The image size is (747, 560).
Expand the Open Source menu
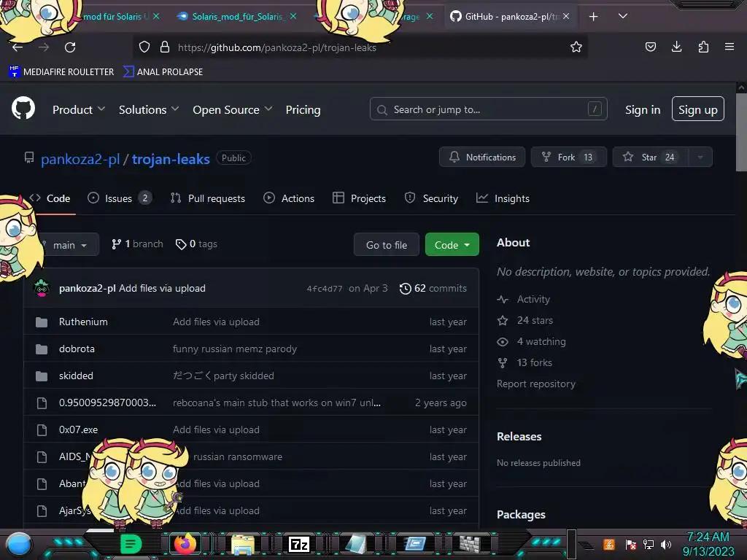[x=233, y=109]
